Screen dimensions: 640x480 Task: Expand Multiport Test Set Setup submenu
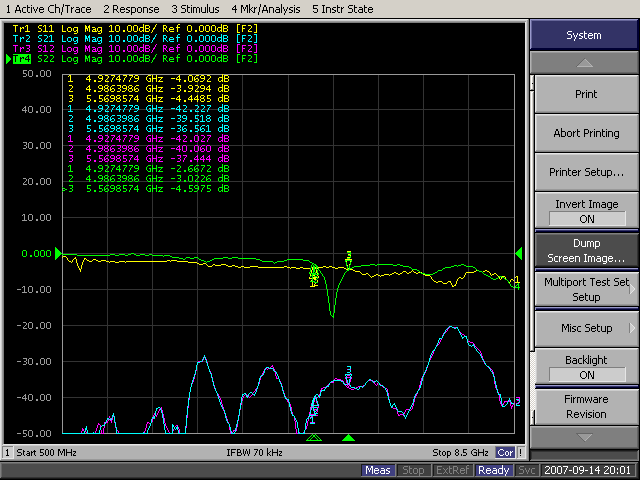(584, 289)
